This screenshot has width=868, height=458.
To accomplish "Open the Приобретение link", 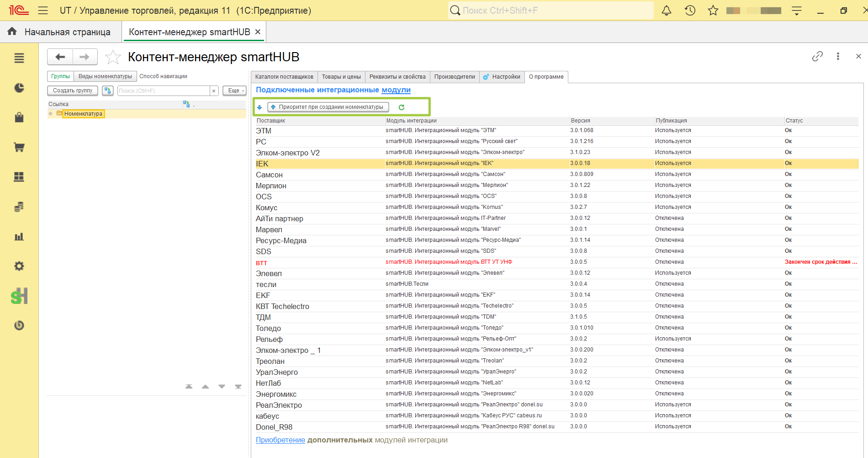I will point(281,440).
